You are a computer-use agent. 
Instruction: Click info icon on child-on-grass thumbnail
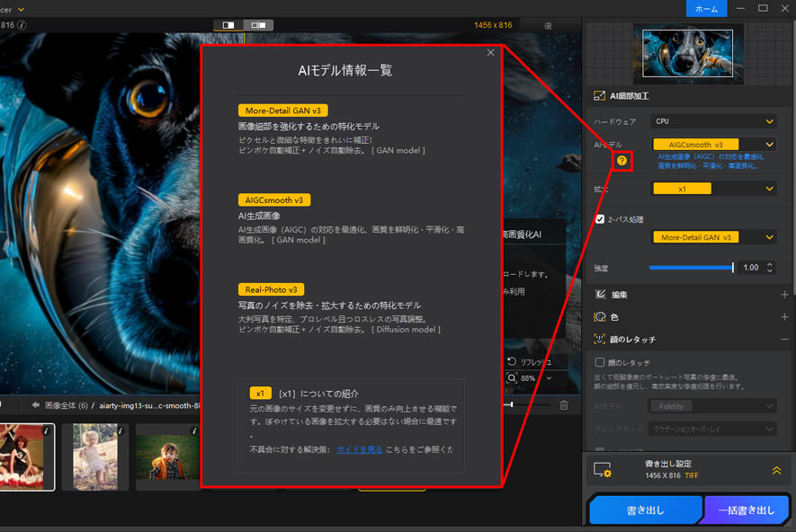(194, 430)
